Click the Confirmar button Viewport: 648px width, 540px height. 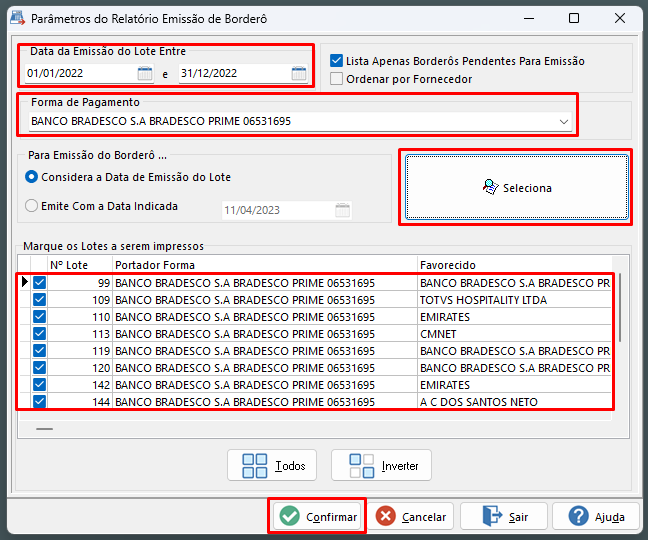pos(317,516)
